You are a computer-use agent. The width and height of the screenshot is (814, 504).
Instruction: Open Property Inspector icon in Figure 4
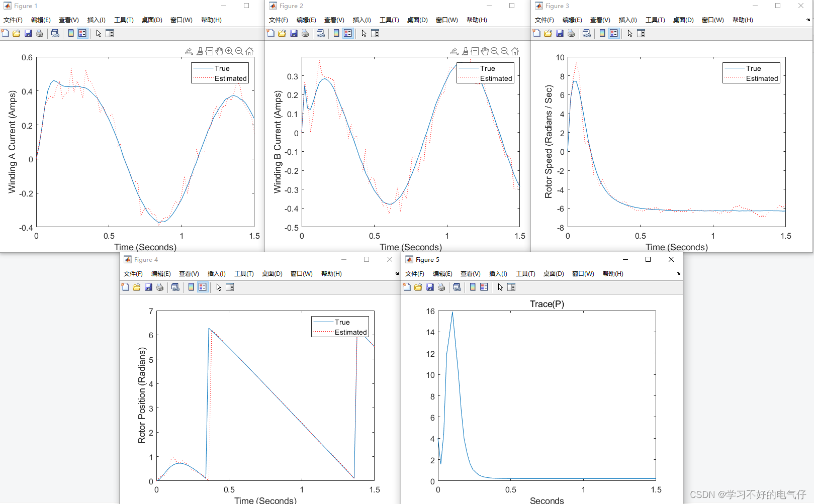pyautogui.click(x=230, y=287)
